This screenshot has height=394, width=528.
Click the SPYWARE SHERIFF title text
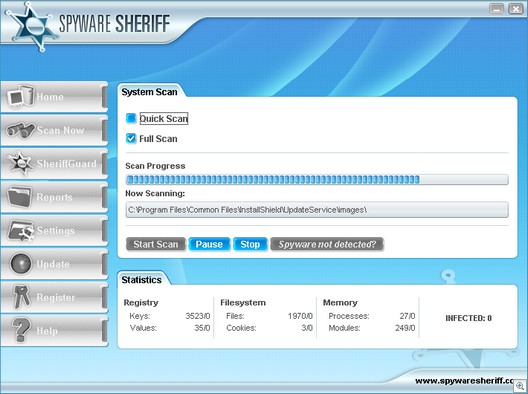114,23
